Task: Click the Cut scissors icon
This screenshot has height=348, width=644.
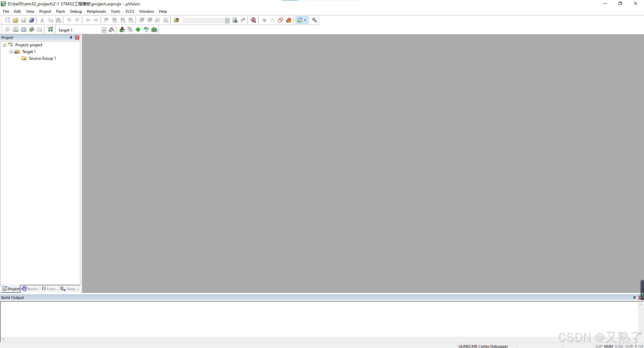Action: (x=42, y=20)
